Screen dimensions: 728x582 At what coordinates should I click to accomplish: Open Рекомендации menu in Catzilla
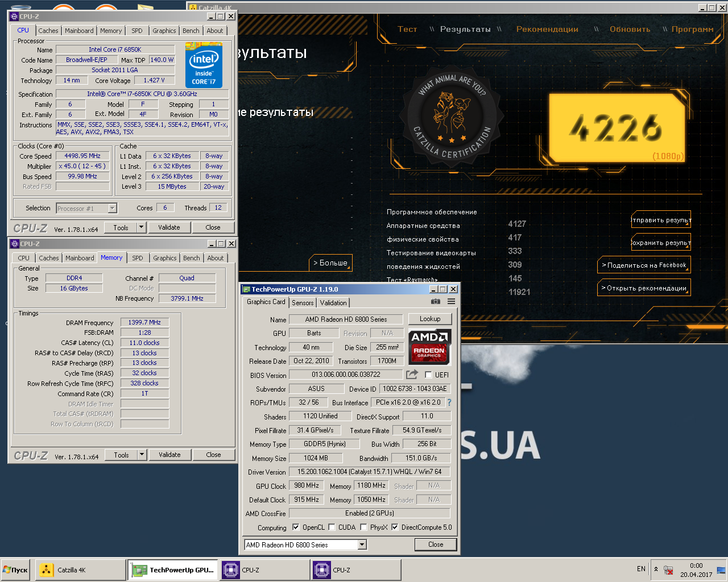click(547, 29)
